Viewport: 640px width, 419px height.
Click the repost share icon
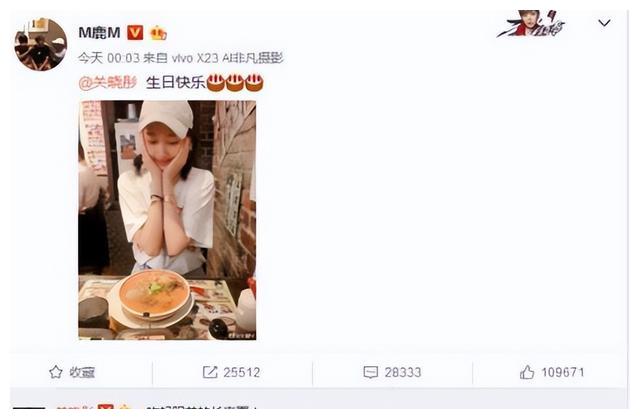(x=210, y=372)
